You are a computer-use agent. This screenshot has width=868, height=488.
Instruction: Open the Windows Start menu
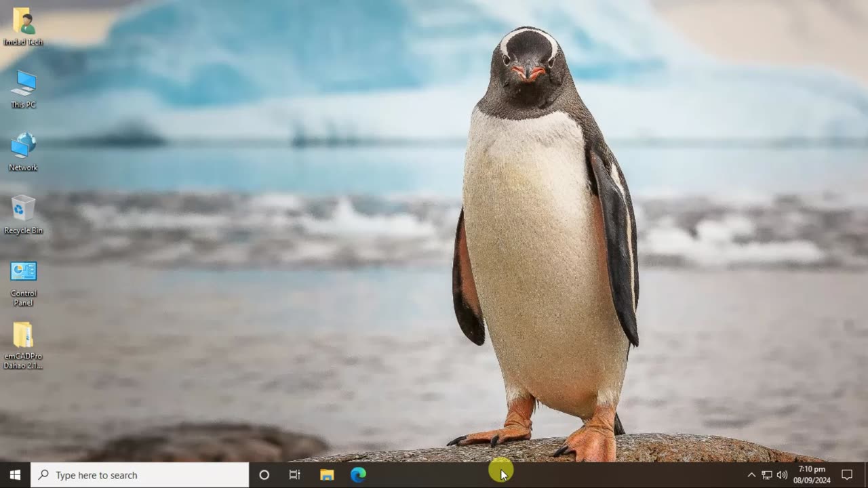click(15, 475)
